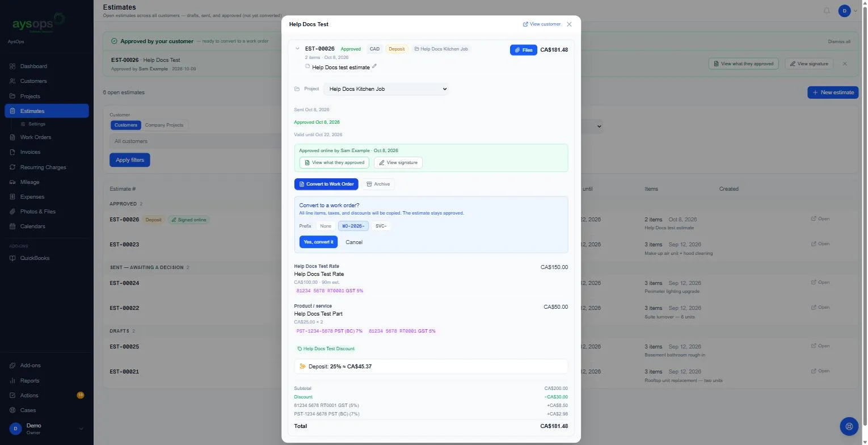Open View customer link
This screenshot has height=445, width=868.
[x=542, y=24]
